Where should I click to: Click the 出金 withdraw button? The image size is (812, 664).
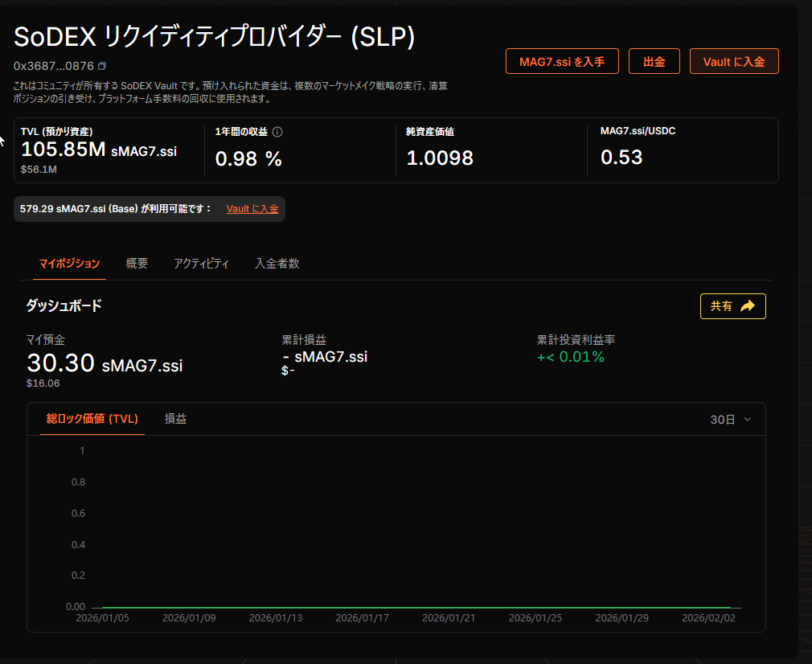pyautogui.click(x=654, y=62)
